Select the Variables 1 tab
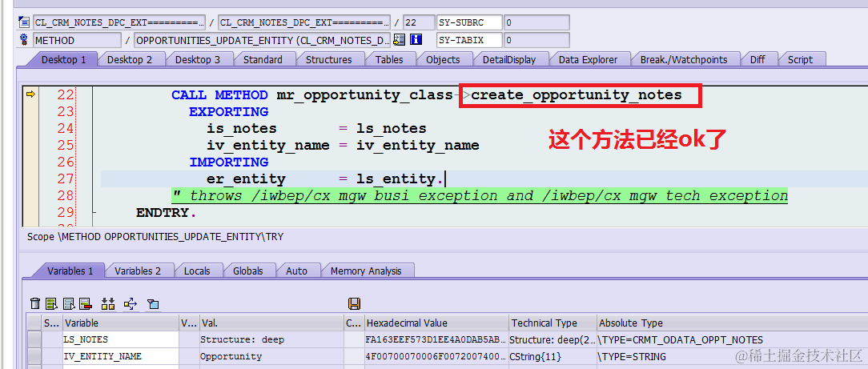Screen dimensions: 868x369 (x=70, y=271)
